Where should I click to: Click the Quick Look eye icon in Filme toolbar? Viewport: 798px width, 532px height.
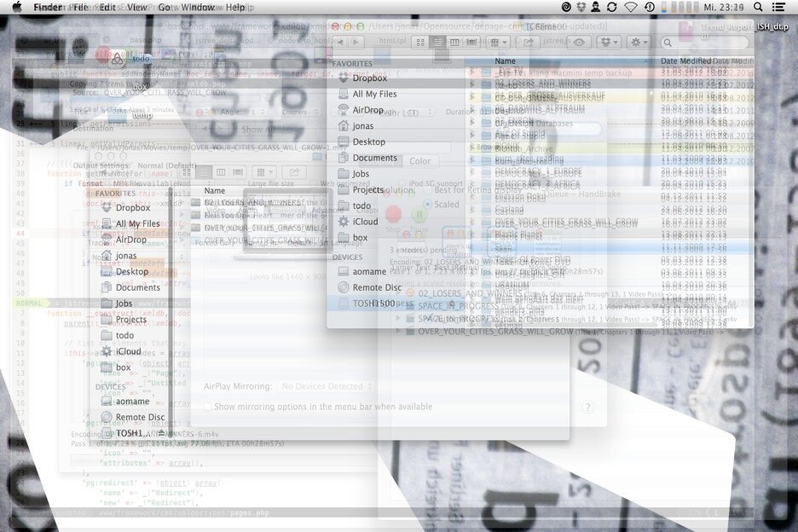(x=579, y=43)
